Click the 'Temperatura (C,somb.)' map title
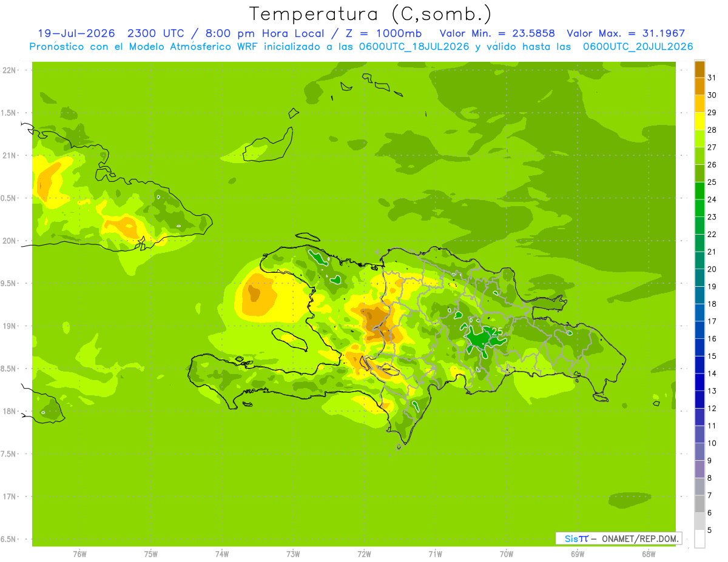The height and width of the screenshot is (562, 728). (x=370, y=14)
